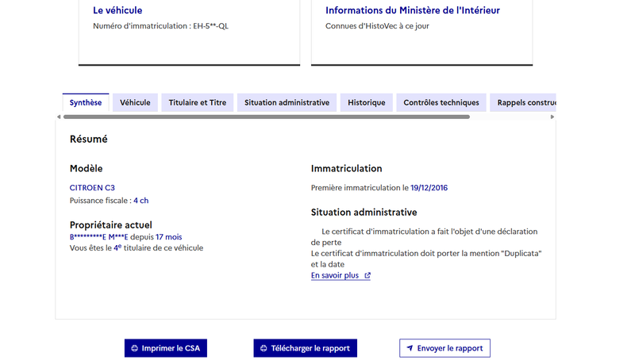Click the Propriétaire actuel heading
Viewport: 635px width, 364px height.
[x=111, y=225]
